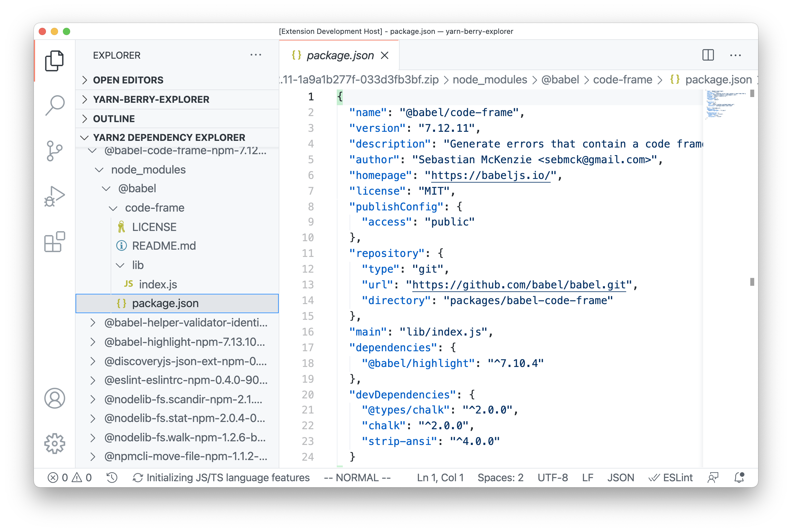Open Explorer's more actions menu
This screenshot has height=532, width=792.
pos(255,55)
